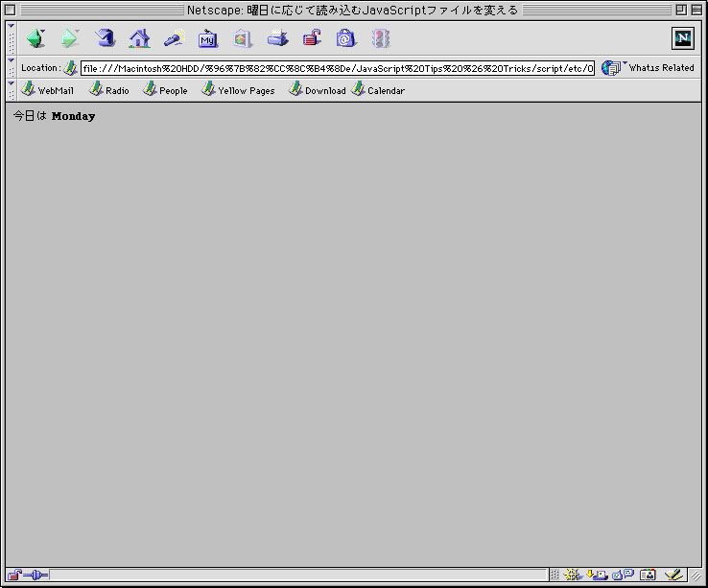Open the What's Related dropdown

(648, 68)
